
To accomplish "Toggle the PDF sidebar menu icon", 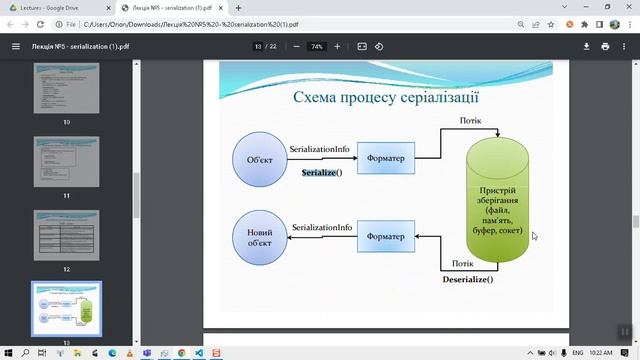I will pyautogui.click(x=16, y=47).
